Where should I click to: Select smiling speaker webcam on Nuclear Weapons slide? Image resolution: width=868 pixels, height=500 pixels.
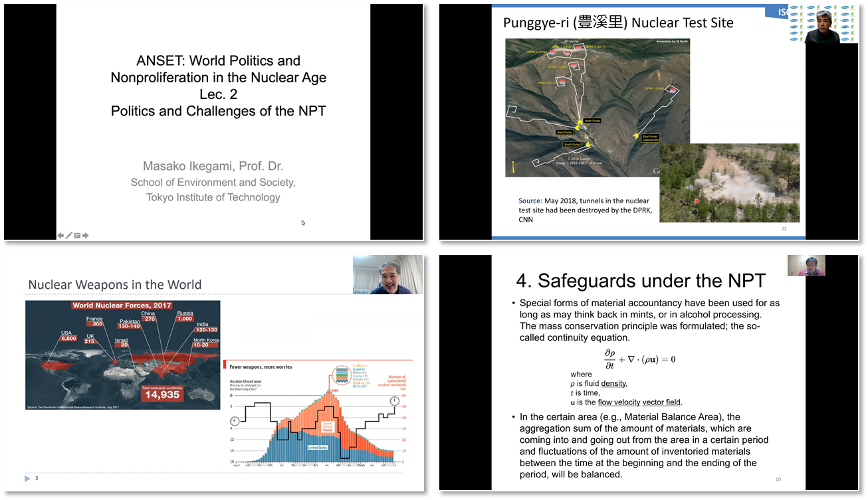pos(387,275)
